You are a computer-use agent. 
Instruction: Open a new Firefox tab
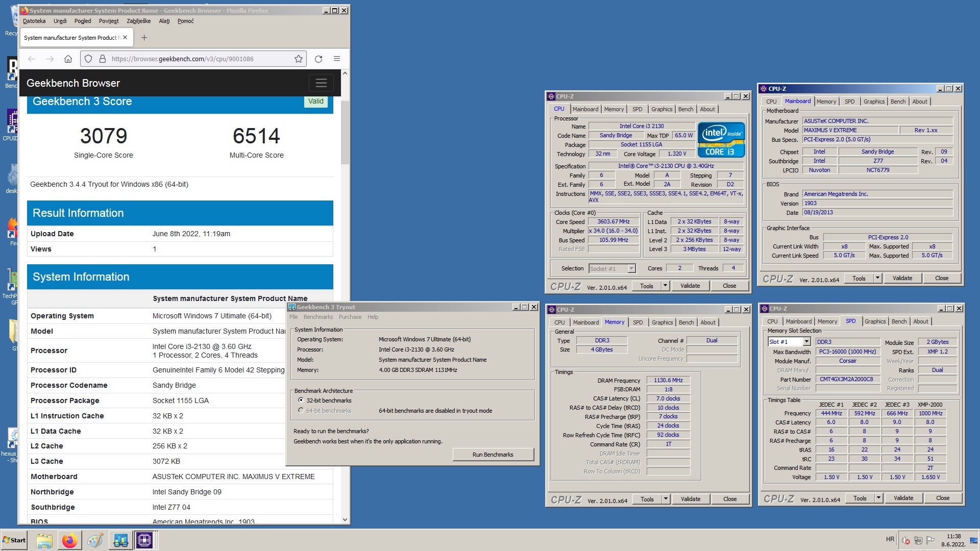coord(144,37)
